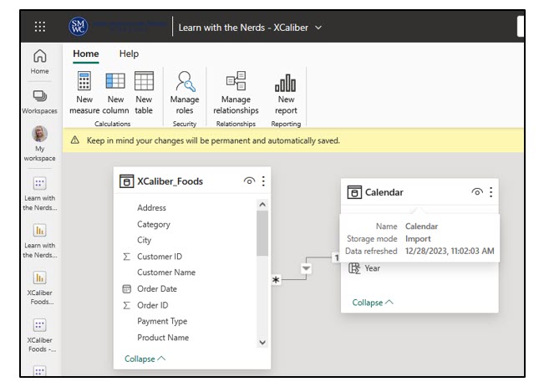
Task: Select the Order ID field
Action: [x=152, y=305]
